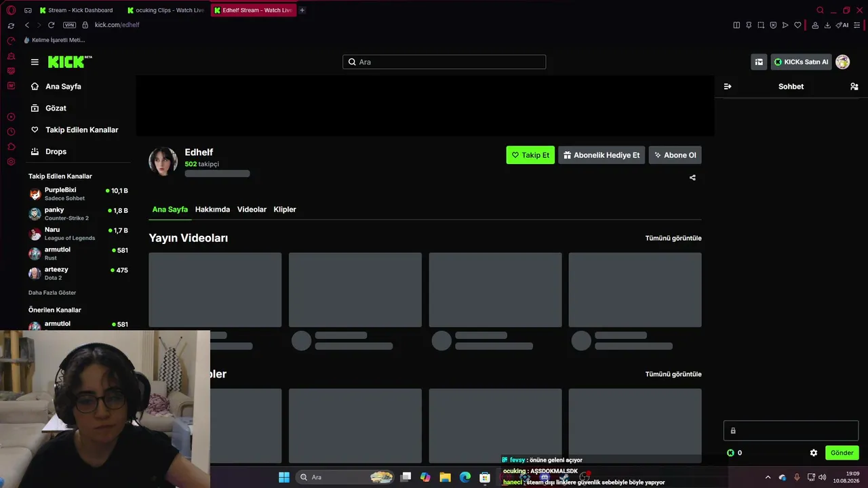Add page to bookmarks heart icon

point(797,25)
